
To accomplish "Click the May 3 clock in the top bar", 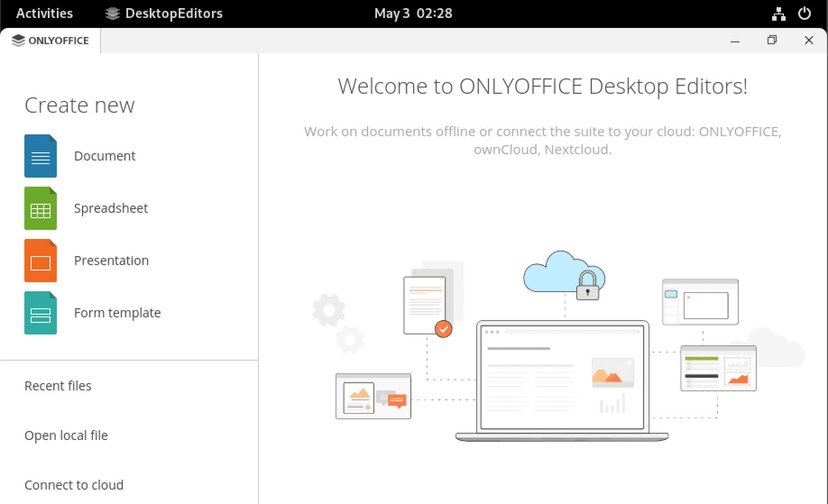I will 413,13.
